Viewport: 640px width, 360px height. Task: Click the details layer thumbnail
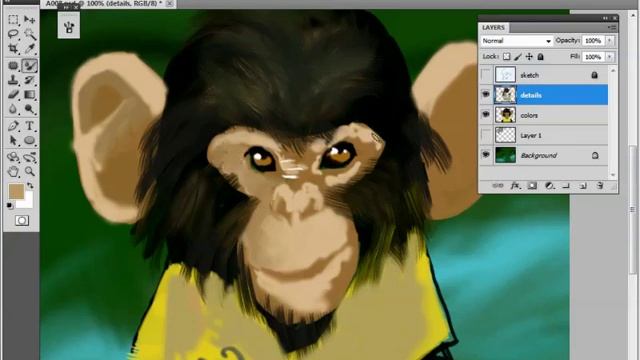point(505,95)
